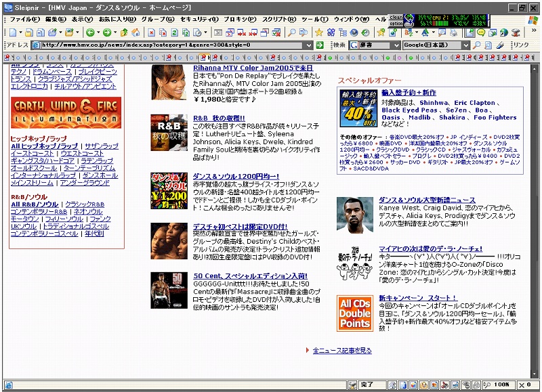Expand the search keyword 辞書 dropdown
This screenshot has width=542, height=392.
click(x=396, y=45)
